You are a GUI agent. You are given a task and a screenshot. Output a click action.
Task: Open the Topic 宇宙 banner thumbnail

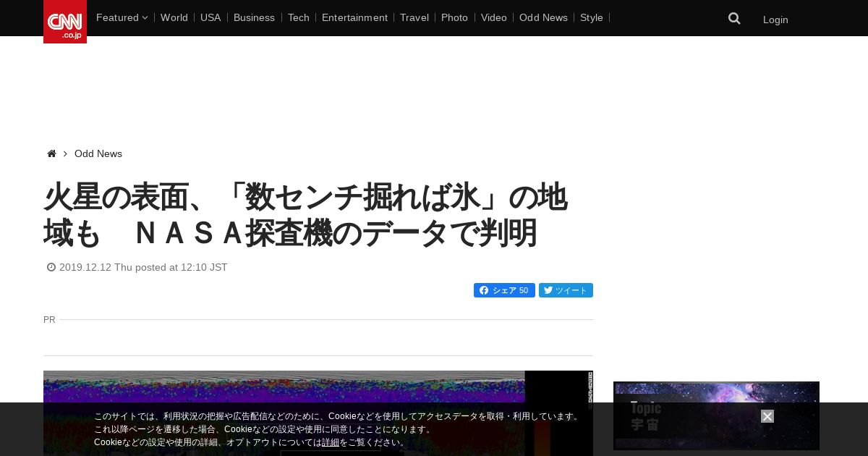(716, 415)
